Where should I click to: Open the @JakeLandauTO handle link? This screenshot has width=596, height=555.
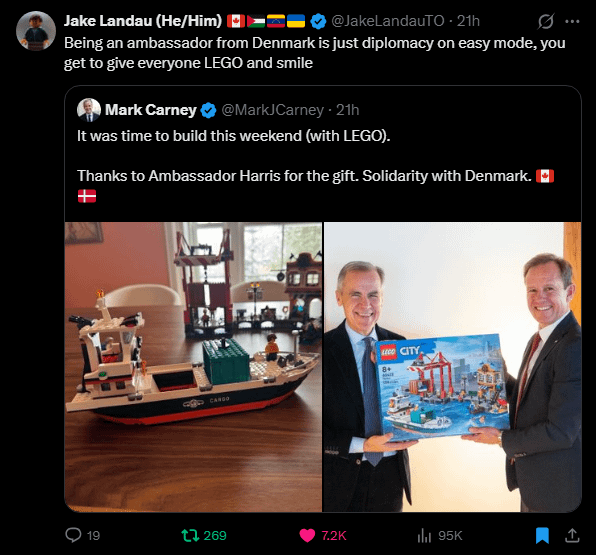[x=387, y=21]
